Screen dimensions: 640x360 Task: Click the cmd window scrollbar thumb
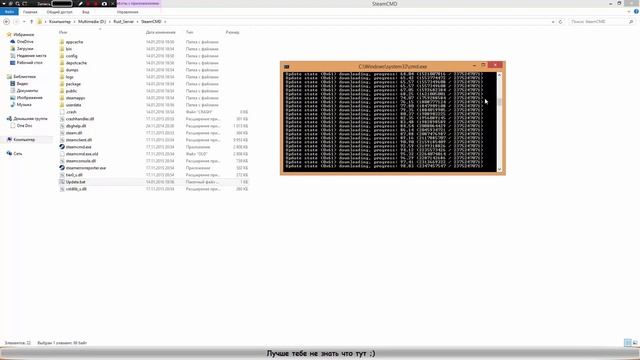coord(499,102)
